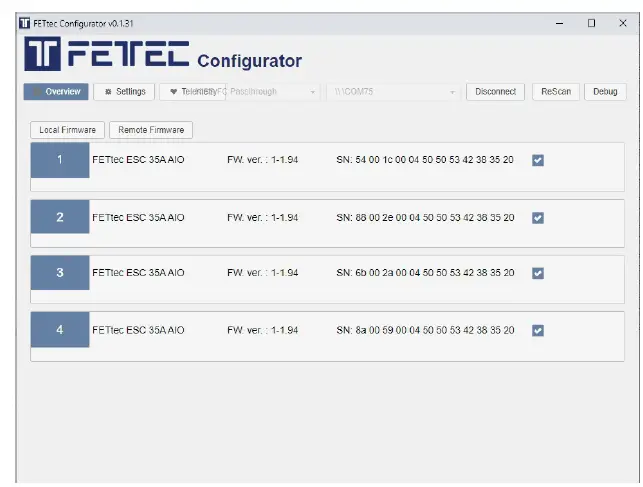Viewport: 643px width, 487px height.
Task: Expand the COM75 port dropdown
Action: (393, 92)
